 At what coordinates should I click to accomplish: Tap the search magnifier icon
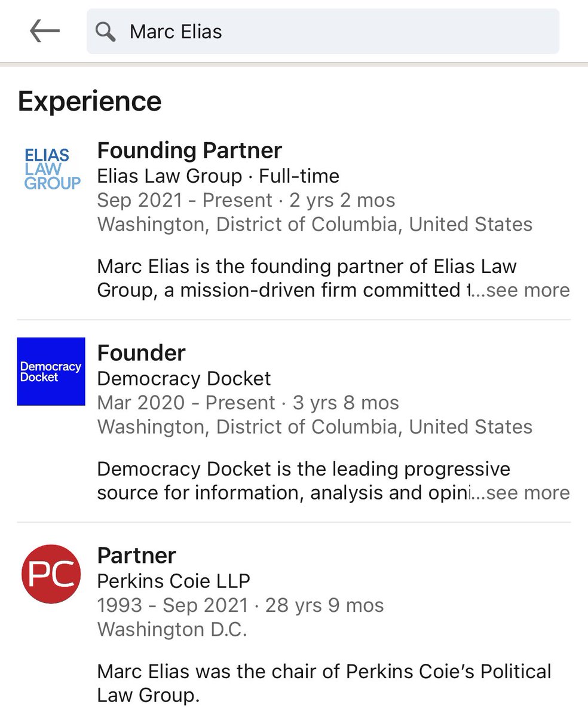coord(106,32)
